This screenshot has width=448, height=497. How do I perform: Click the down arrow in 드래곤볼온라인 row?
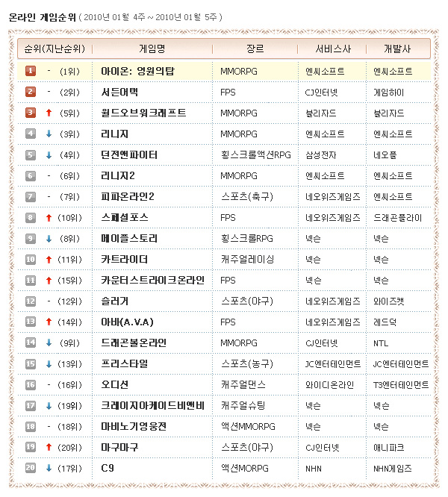[49, 343]
